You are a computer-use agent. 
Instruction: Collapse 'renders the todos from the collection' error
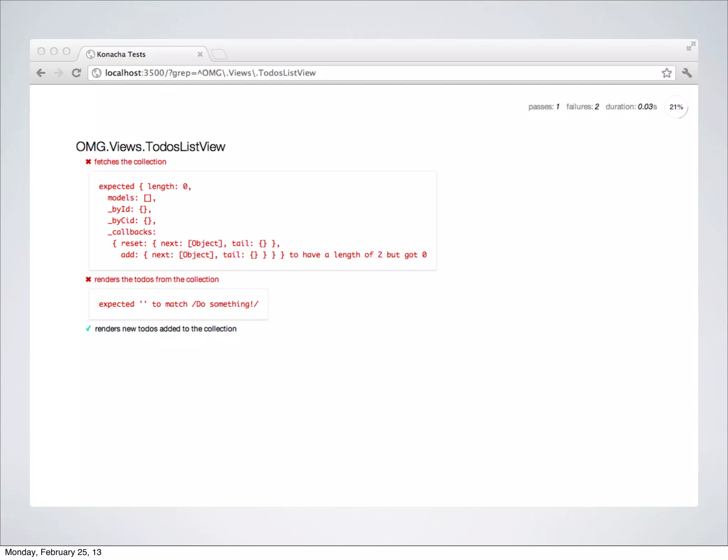[x=156, y=279]
